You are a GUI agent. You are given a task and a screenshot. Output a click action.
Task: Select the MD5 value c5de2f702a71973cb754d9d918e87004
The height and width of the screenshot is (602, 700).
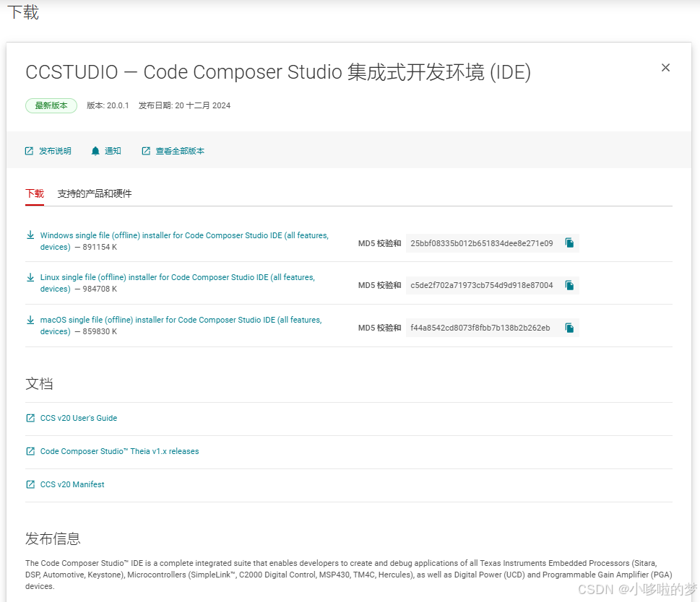click(482, 285)
